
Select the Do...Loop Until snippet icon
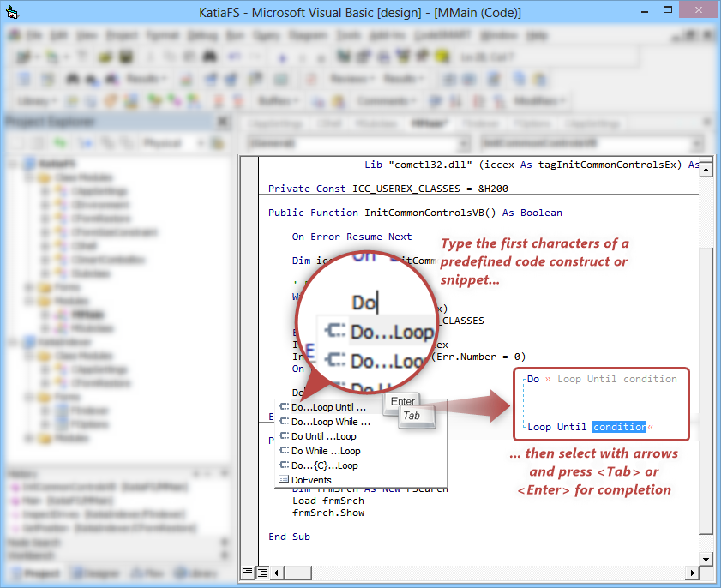[x=284, y=407]
